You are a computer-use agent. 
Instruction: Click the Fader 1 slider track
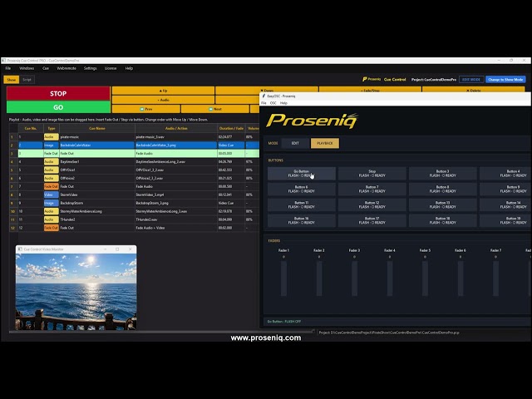tap(283, 278)
